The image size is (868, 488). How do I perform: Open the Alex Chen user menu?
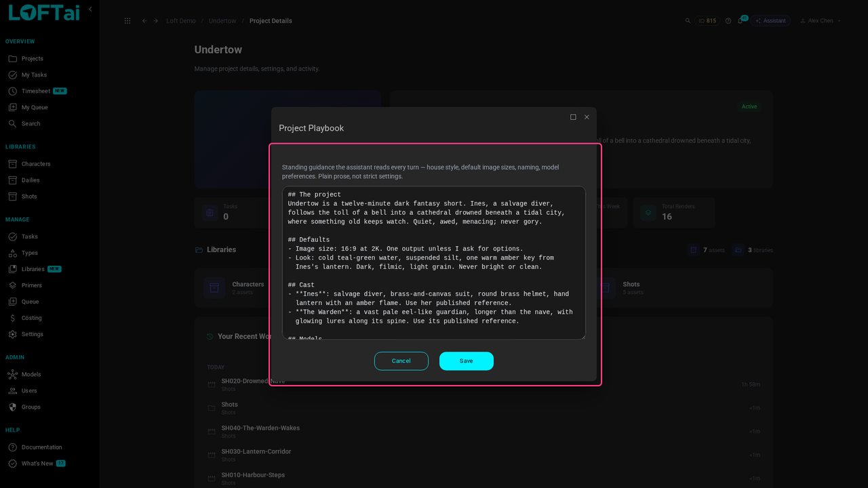[x=821, y=21]
